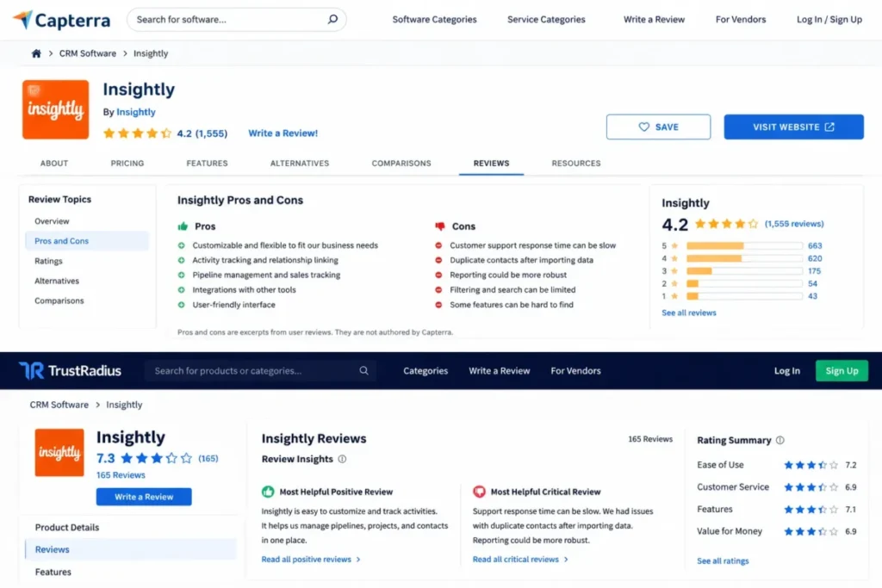Image resolution: width=882 pixels, height=588 pixels.
Task: Click the home breadcrumb icon
Action: [x=36, y=53]
